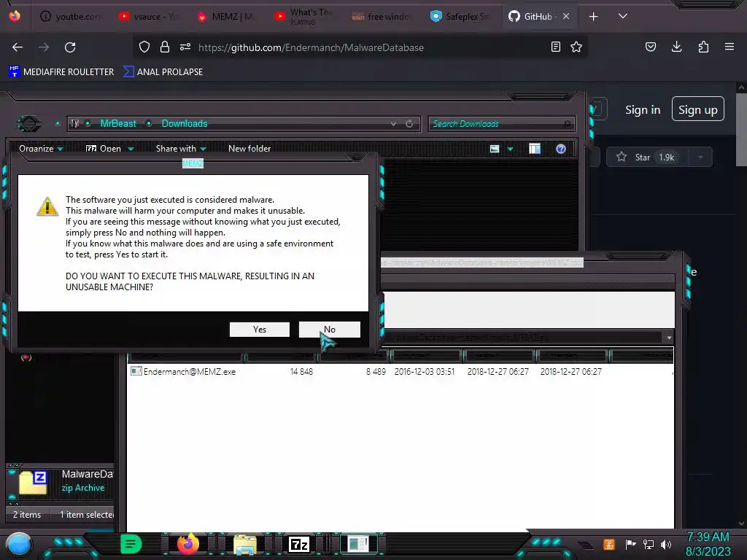
Task: Click the MrBeast breadcrumb in Explorer
Action: coord(118,123)
